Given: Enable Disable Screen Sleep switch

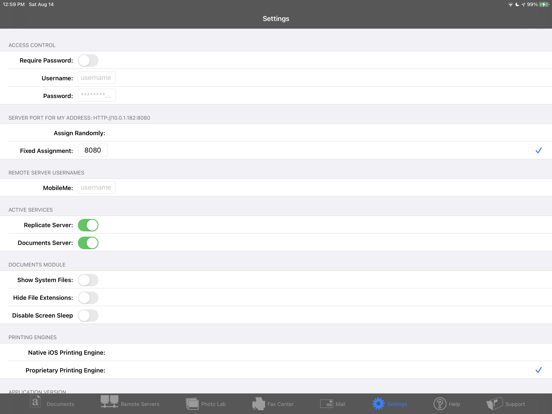Looking at the screenshot, I should tap(88, 315).
